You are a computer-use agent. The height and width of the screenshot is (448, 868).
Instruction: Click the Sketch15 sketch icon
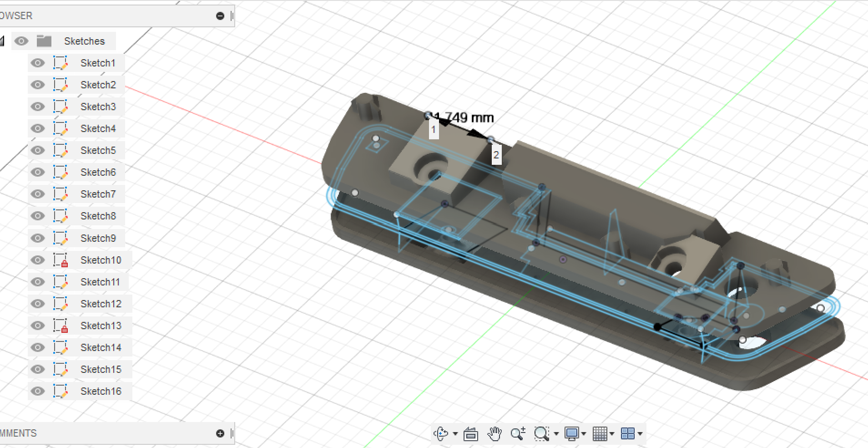click(61, 369)
